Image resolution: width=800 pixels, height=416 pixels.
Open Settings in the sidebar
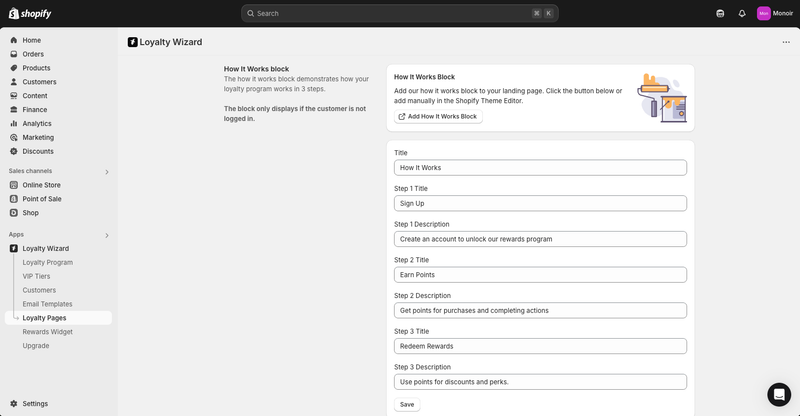pyautogui.click(x=35, y=403)
